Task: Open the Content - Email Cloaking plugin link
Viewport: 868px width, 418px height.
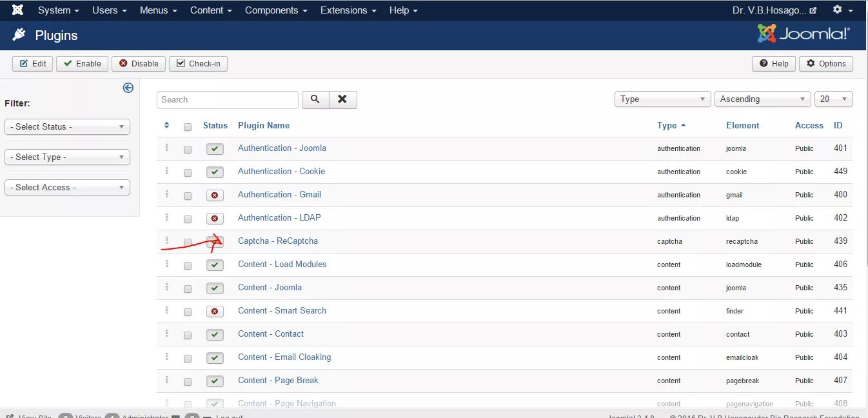Action: [x=284, y=357]
